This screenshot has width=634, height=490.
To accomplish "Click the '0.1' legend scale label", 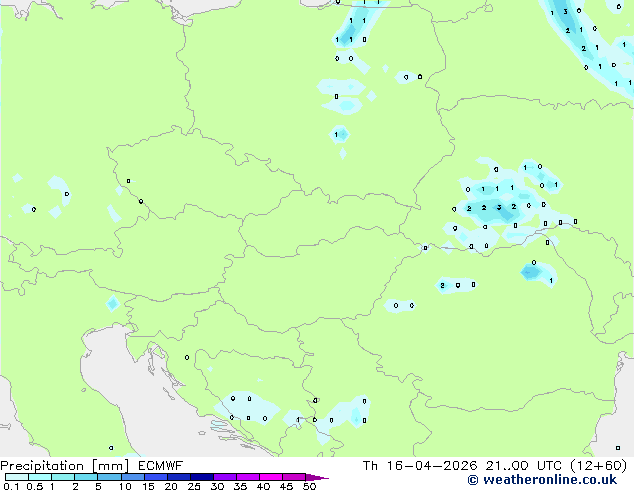I will coord(11,486).
